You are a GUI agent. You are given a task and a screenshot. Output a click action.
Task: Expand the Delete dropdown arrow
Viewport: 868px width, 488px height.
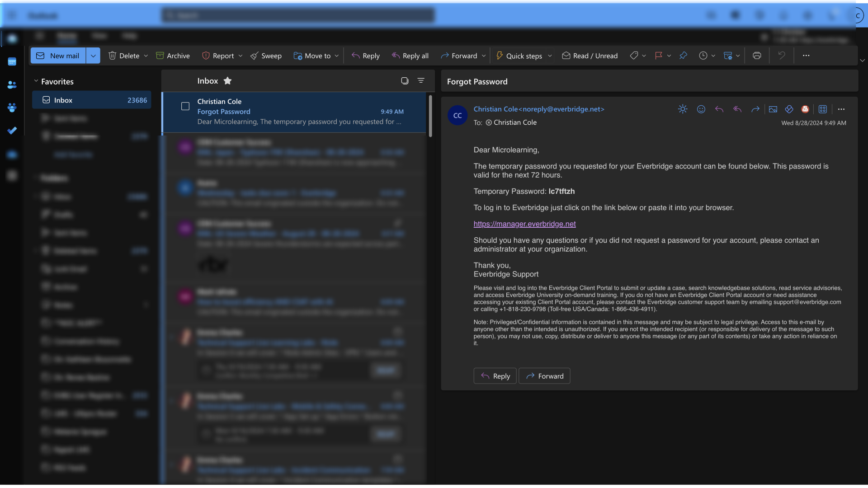[x=146, y=55]
